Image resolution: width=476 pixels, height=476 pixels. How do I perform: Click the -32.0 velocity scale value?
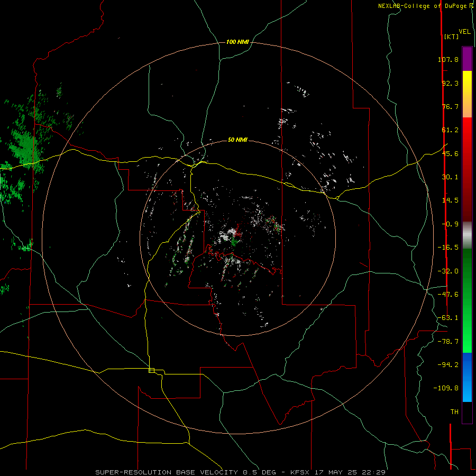[448, 271]
